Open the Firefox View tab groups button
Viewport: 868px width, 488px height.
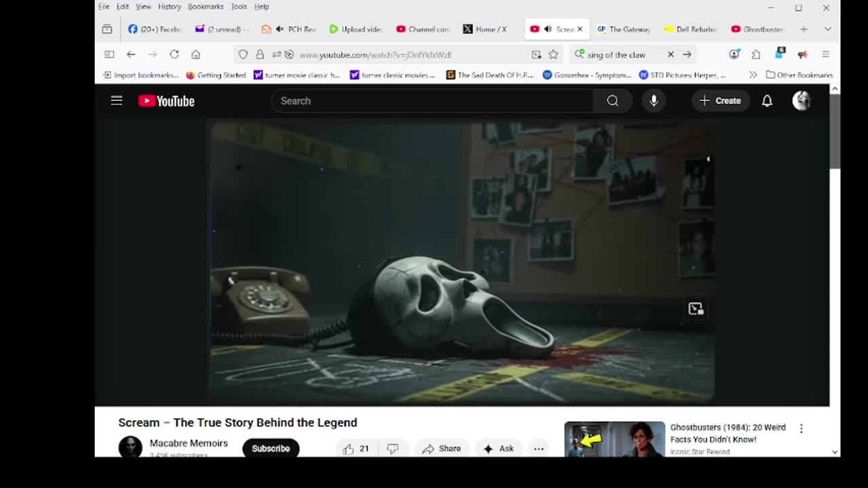pyautogui.click(x=107, y=29)
